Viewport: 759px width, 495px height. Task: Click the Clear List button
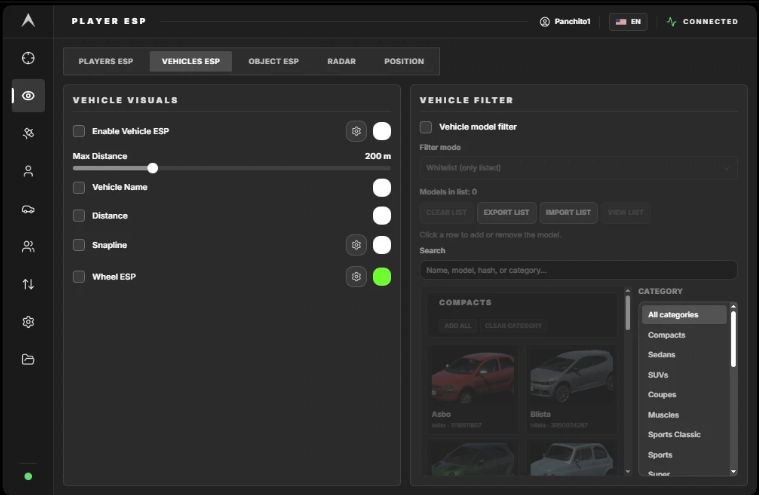tap(446, 212)
